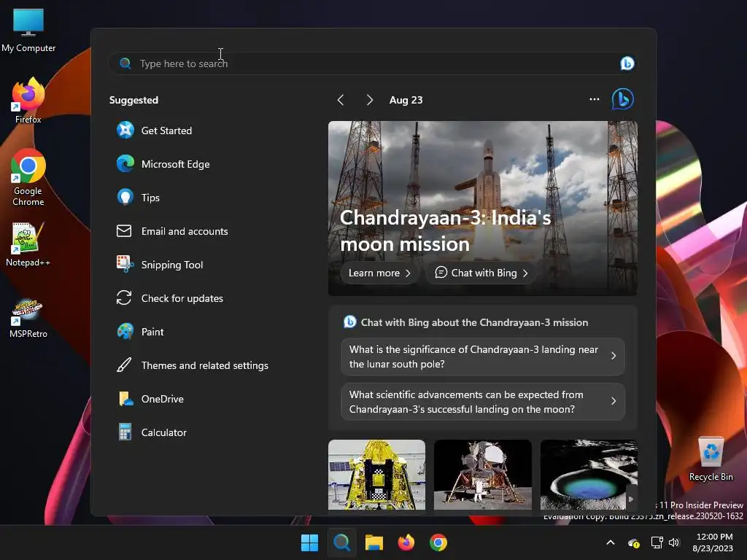Image resolution: width=747 pixels, height=560 pixels.
Task: Open Firefox from the taskbar
Action: tap(406, 542)
